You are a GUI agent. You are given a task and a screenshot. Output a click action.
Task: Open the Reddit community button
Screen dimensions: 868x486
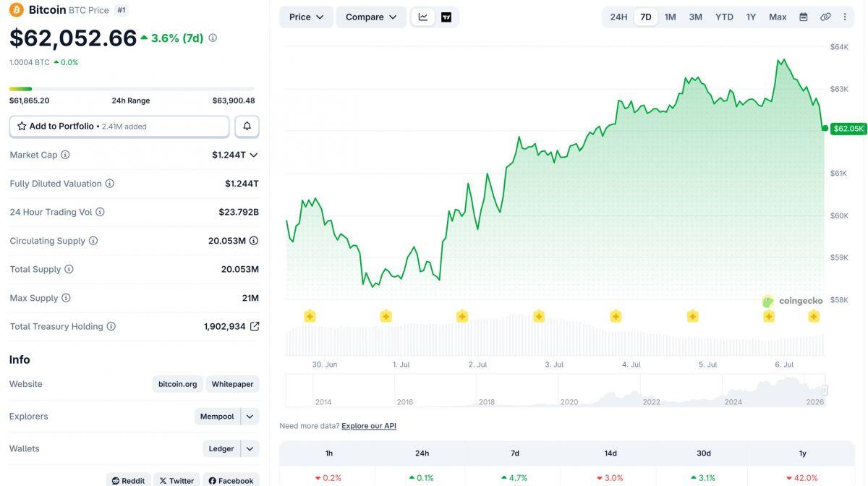[x=128, y=480]
